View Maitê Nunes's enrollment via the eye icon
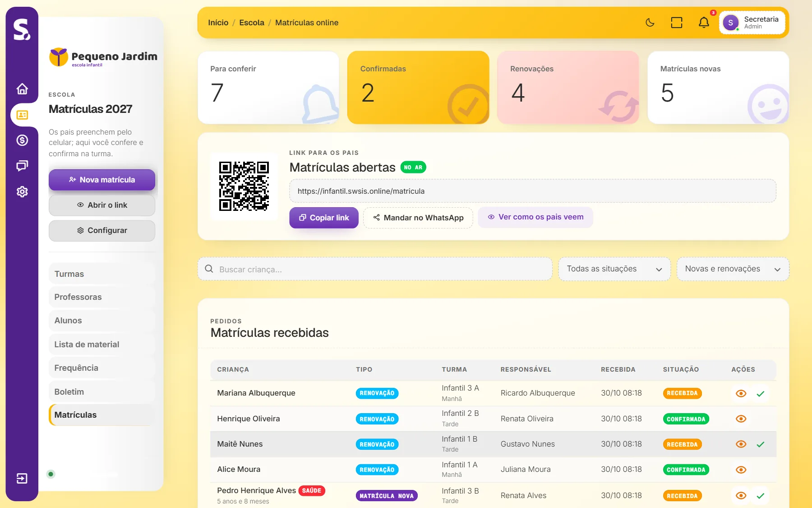This screenshot has height=508, width=812. [741, 444]
